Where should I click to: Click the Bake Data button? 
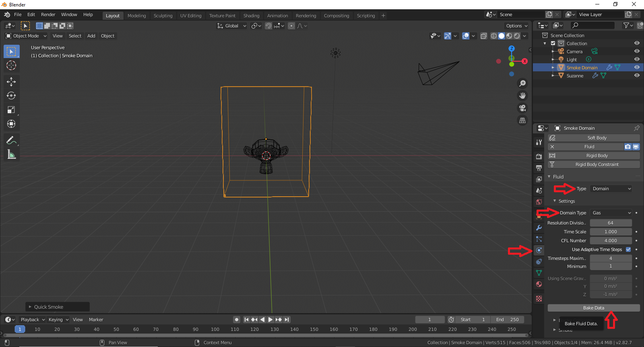(594, 308)
